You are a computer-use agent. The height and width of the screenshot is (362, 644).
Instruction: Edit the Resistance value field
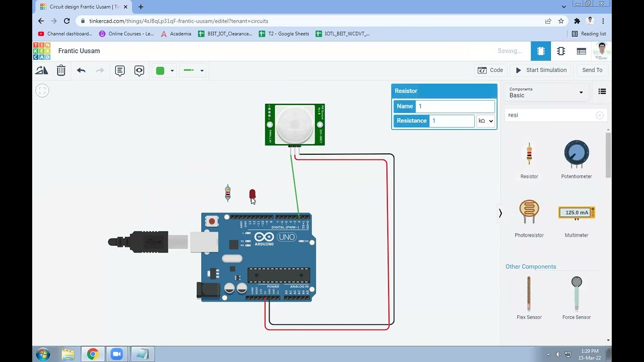pyautogui.click(x=452, y=121)
